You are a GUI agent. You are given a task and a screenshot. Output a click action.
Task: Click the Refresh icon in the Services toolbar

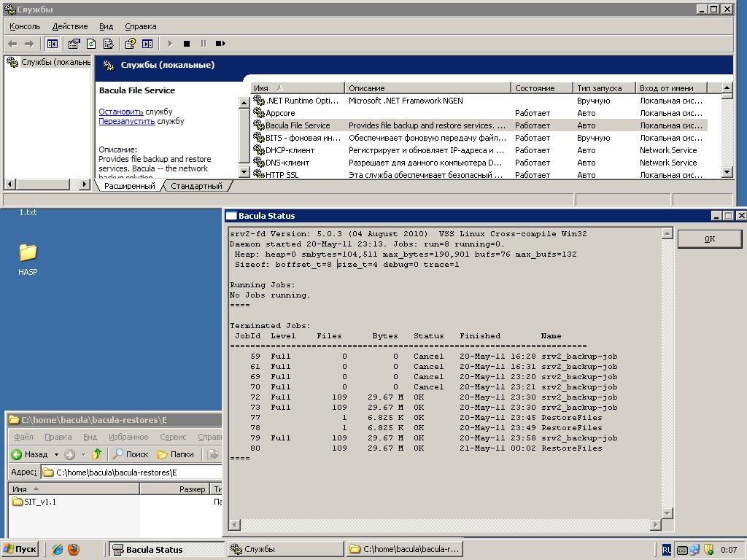(91, 44)
